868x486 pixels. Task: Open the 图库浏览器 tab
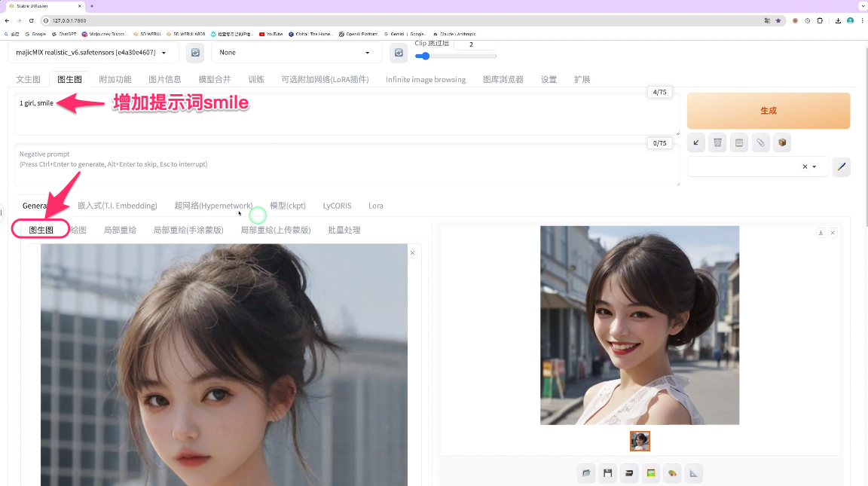(x=503, y=79)
